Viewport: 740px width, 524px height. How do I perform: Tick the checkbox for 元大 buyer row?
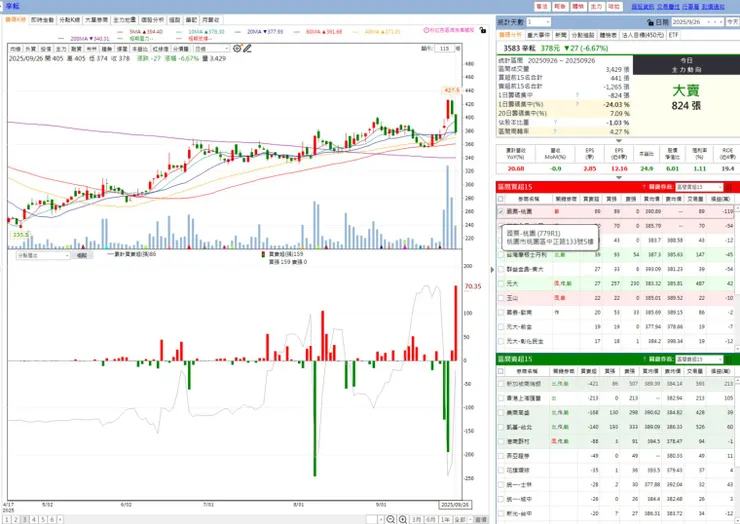[501, 284]
